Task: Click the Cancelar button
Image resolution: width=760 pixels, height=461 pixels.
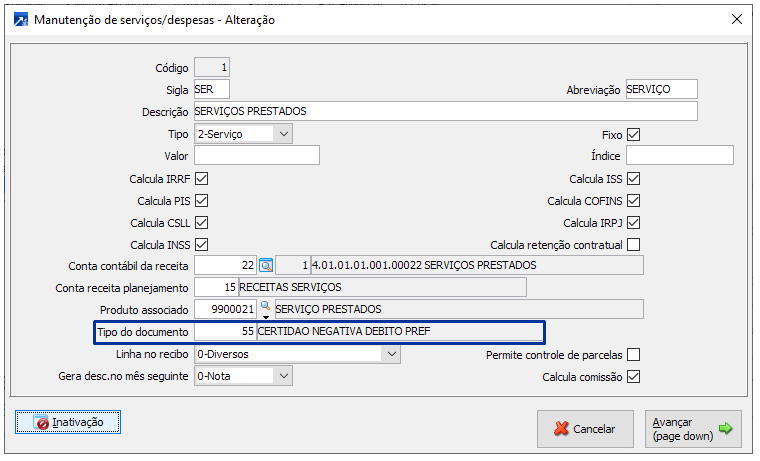Action: pos(585,428)
